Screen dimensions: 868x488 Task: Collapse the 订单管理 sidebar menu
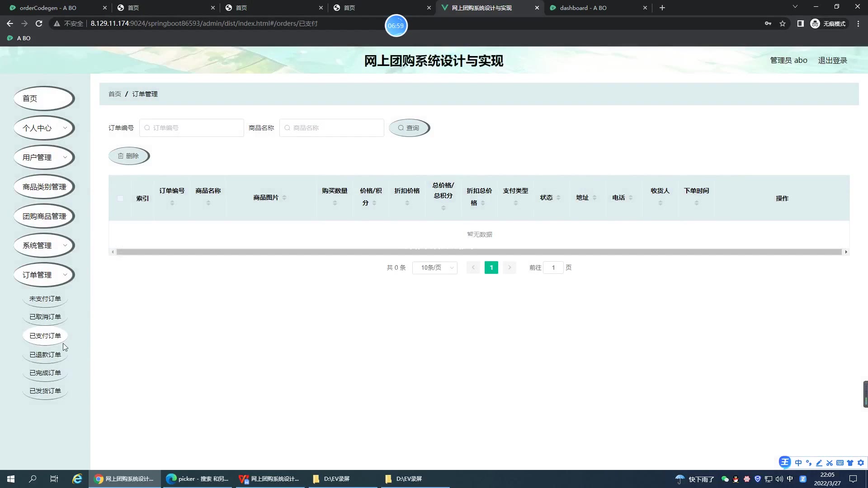point(44,275)
